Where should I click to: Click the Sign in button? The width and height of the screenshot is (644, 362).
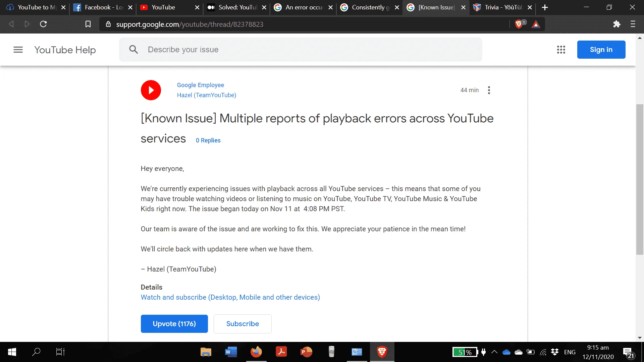point(601,50)
